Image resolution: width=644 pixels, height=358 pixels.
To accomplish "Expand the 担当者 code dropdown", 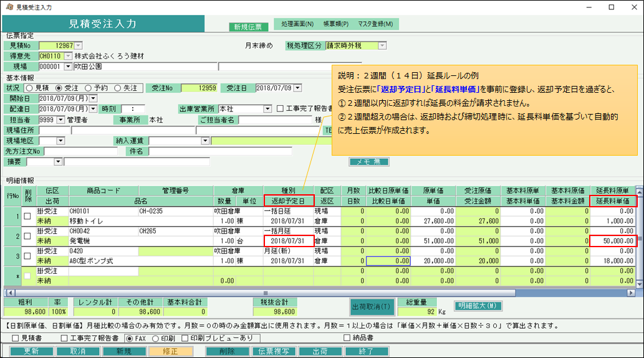I will [x=61, y=120].
